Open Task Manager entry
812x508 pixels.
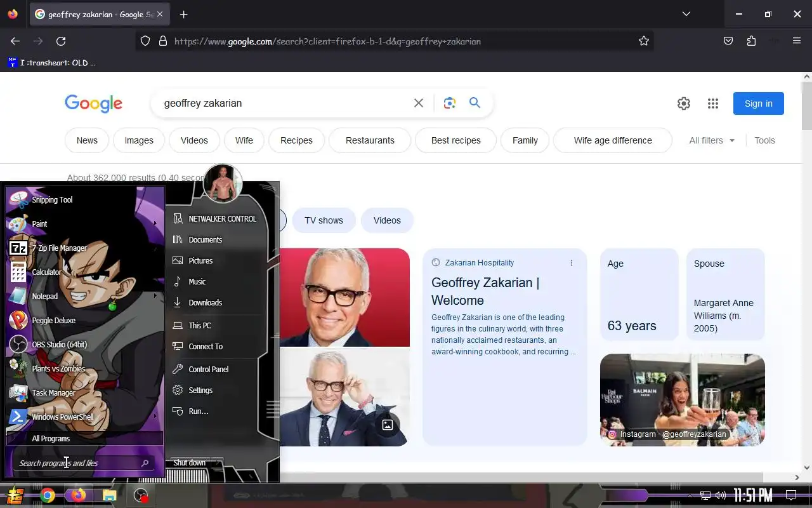coord(84,392)
